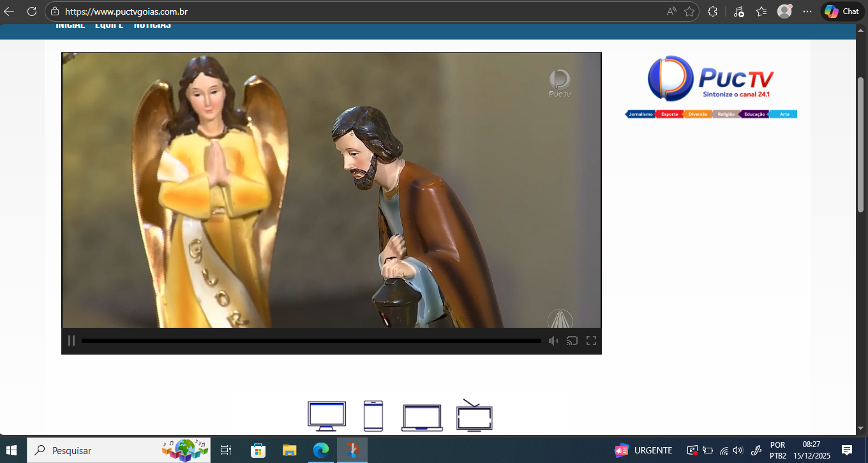Select the desktop monitor device icon
The image size is (868, 463).
pos(327,416)
